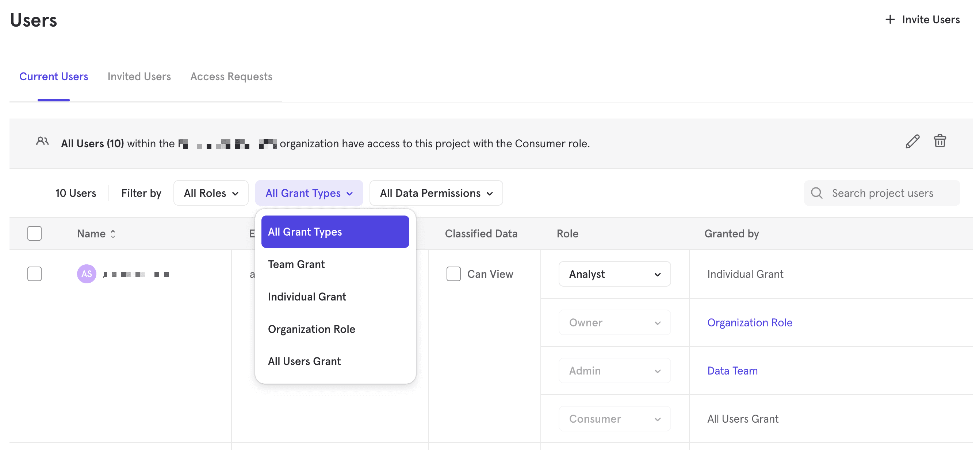Switch to the Invited Users tab

coord(139,76)
